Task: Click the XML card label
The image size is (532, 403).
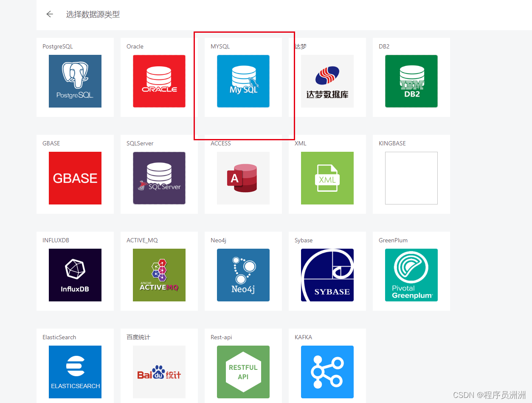Action: coord(300,143)
